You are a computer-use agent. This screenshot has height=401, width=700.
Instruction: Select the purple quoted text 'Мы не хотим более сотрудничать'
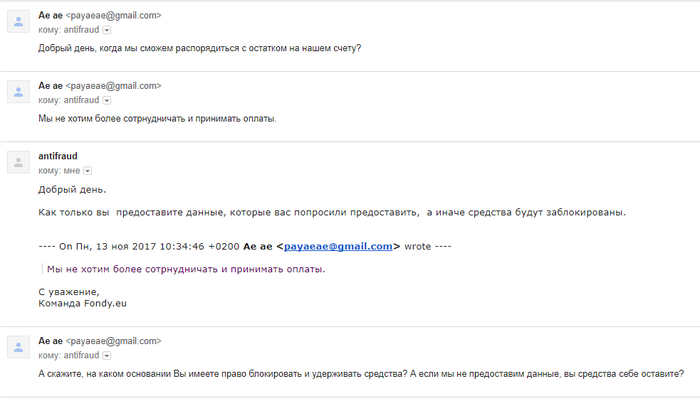(x=186, y=269)
